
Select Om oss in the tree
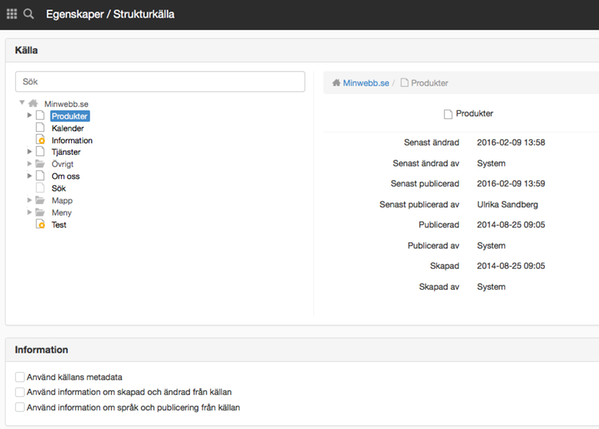click(x=66, y=176)
